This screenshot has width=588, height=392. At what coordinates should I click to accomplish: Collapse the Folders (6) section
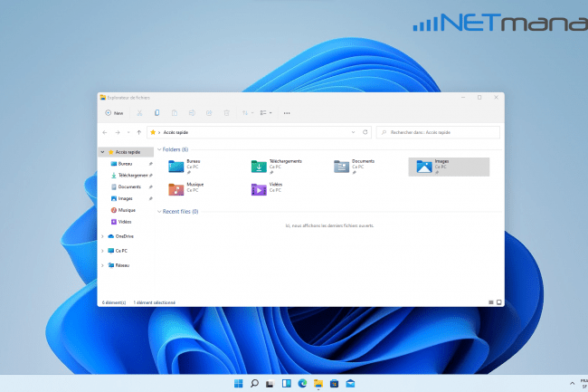coord(160,149)
